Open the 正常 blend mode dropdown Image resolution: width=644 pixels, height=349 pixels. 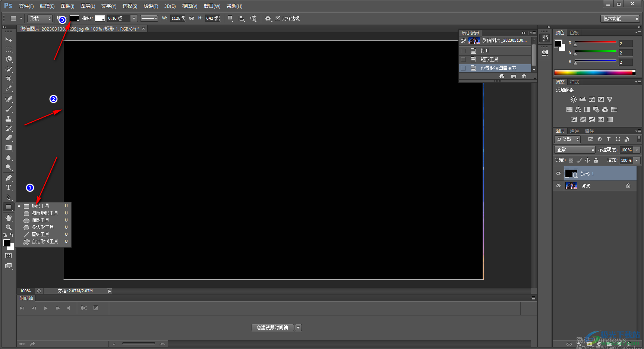(575, 150)
